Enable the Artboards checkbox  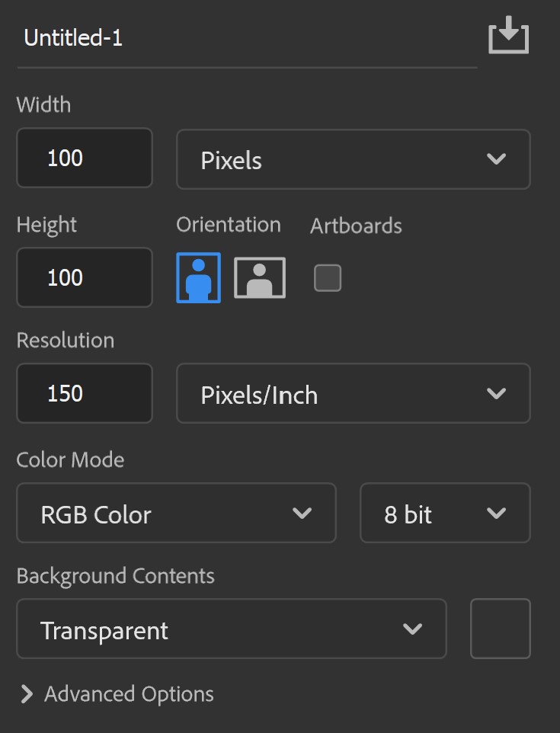[x=327, y=277]
